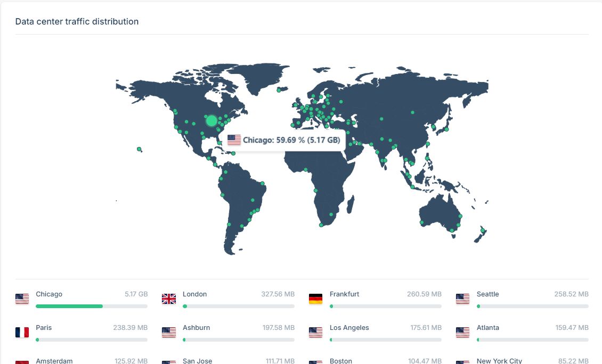Click the US flag beside Seattle

pyautogui.click(x=462, y=299)
